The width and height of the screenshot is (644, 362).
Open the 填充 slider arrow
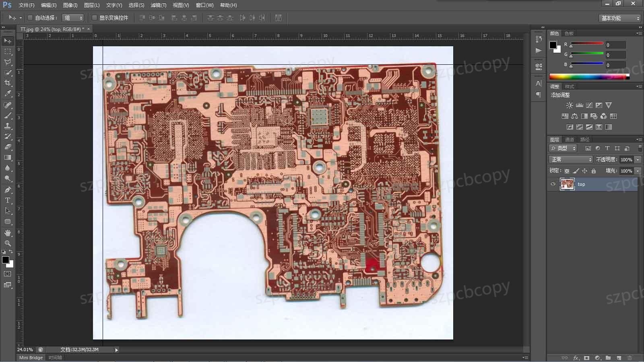click(638, 171)
